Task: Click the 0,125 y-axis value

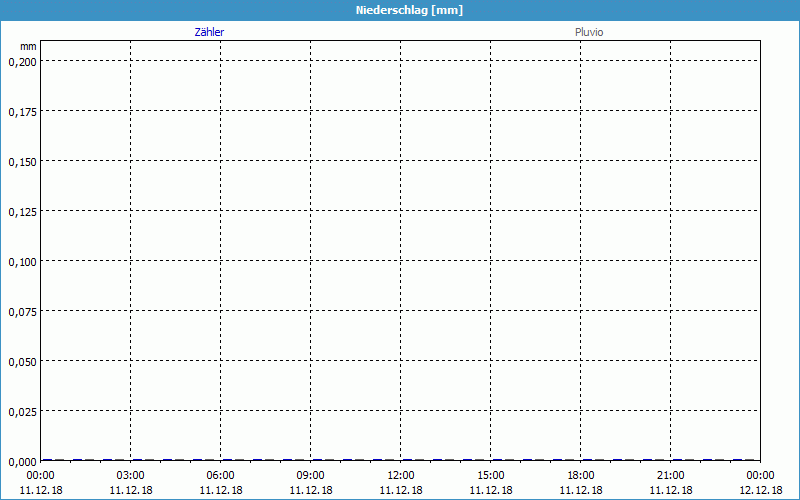Action: click(x=22, y=212)
